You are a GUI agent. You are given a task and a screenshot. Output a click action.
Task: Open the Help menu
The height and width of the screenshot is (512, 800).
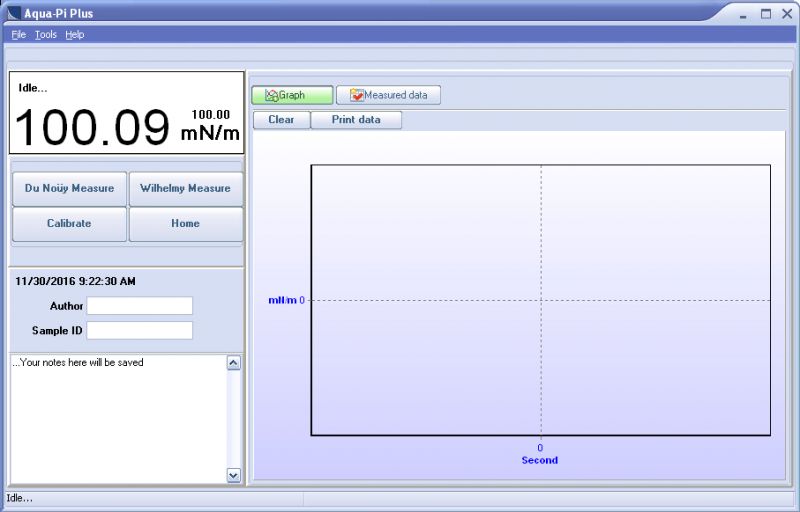click(74, 35)
